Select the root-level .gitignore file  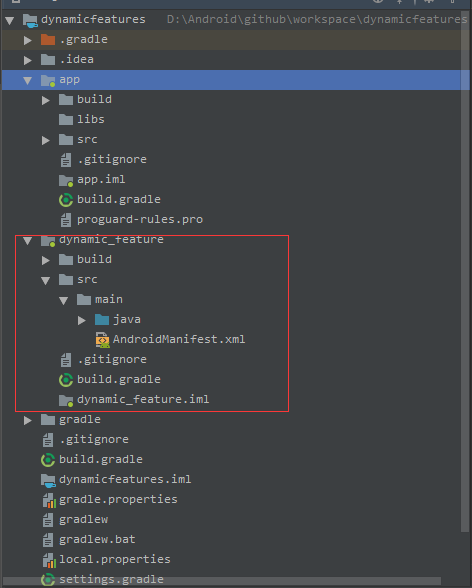tap(94, 440)
